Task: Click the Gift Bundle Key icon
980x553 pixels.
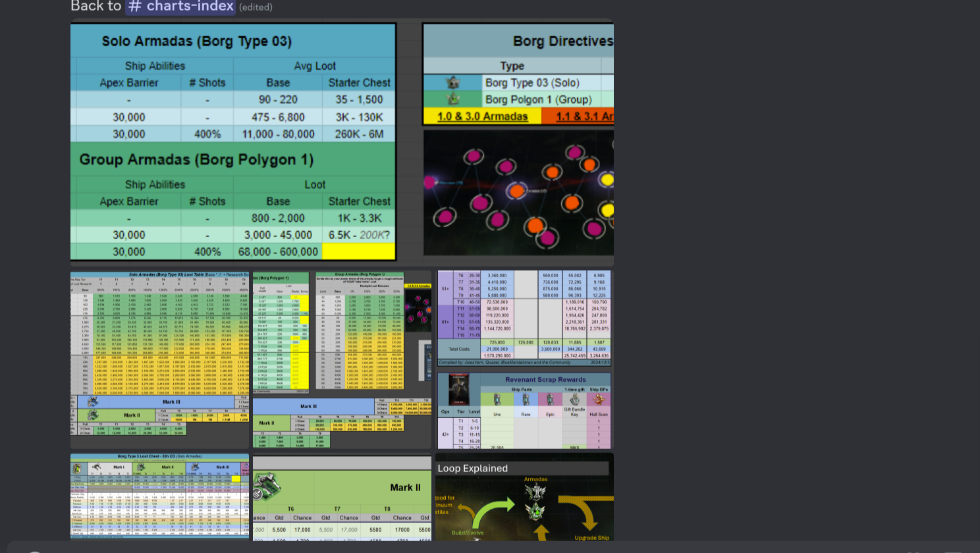Action: tap(574, 399)
